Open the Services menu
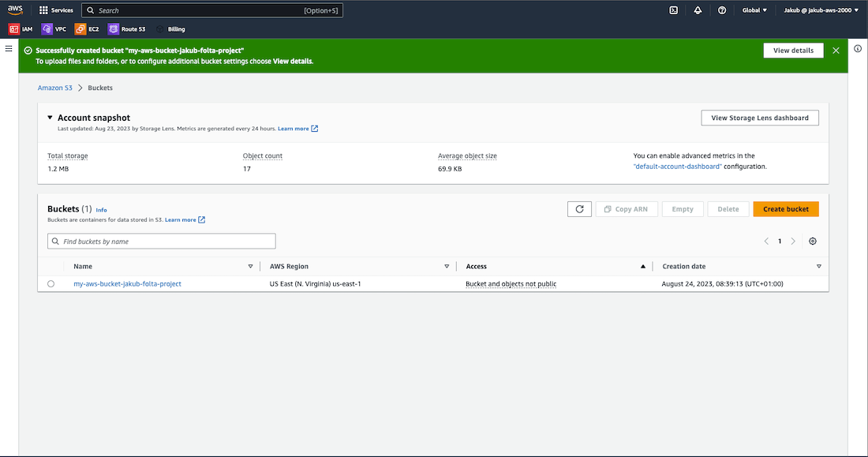The width and height of the screenshot is (868, 457). coord(56,10)
